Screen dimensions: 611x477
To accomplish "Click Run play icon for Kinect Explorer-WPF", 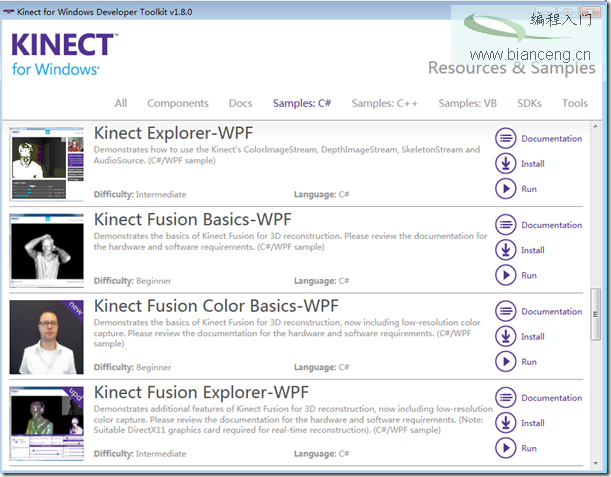I will (506, 189).
